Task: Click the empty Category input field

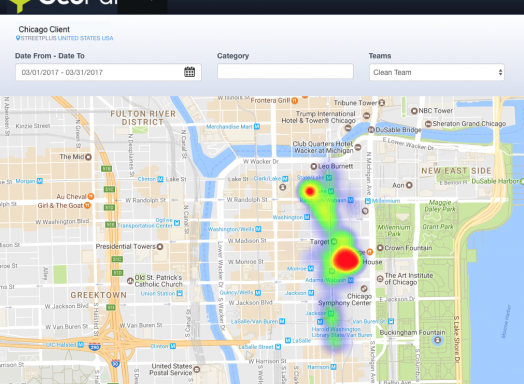Action: click(x=285, y=71)
